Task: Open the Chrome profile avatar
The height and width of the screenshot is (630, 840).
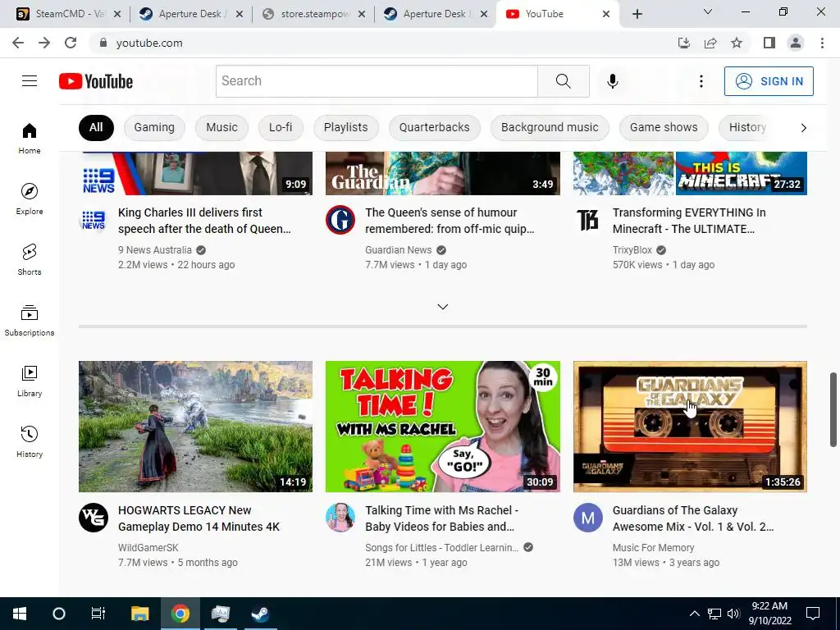Action: coord(796,43)
